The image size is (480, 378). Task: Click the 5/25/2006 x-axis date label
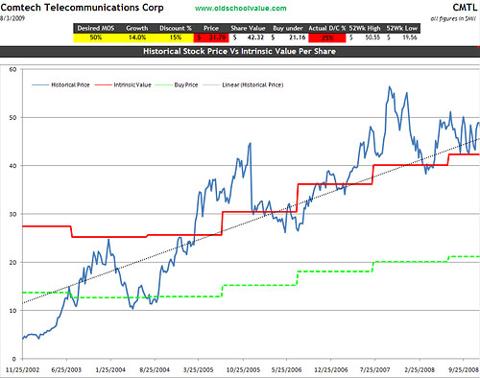[x=287, y=370]
